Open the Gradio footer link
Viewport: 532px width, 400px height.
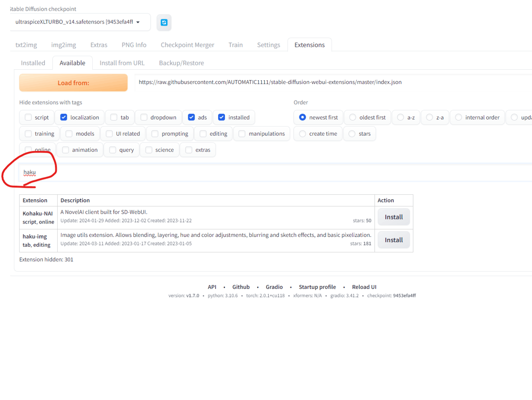pyautogui.click(x=274, y=287)
